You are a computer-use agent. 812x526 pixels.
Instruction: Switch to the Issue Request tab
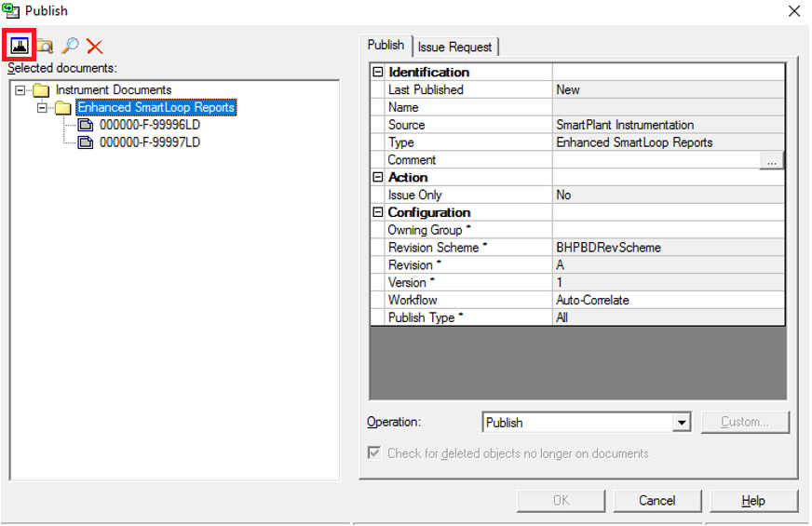455,47
